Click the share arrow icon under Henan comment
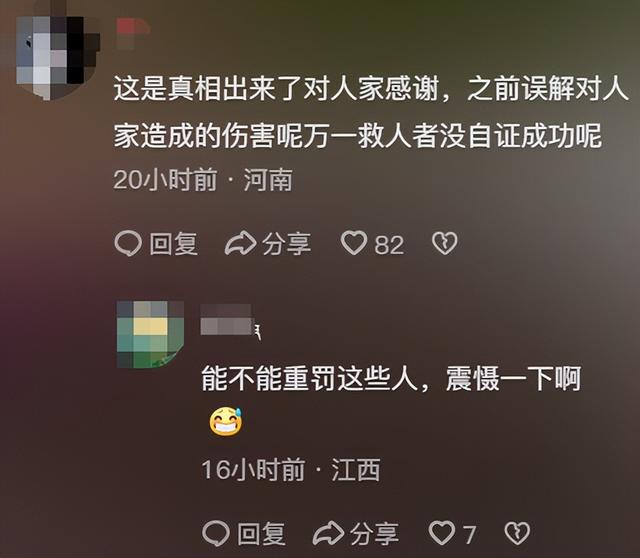The width and height of the screenshot is (640, 558). coord(240,243)
